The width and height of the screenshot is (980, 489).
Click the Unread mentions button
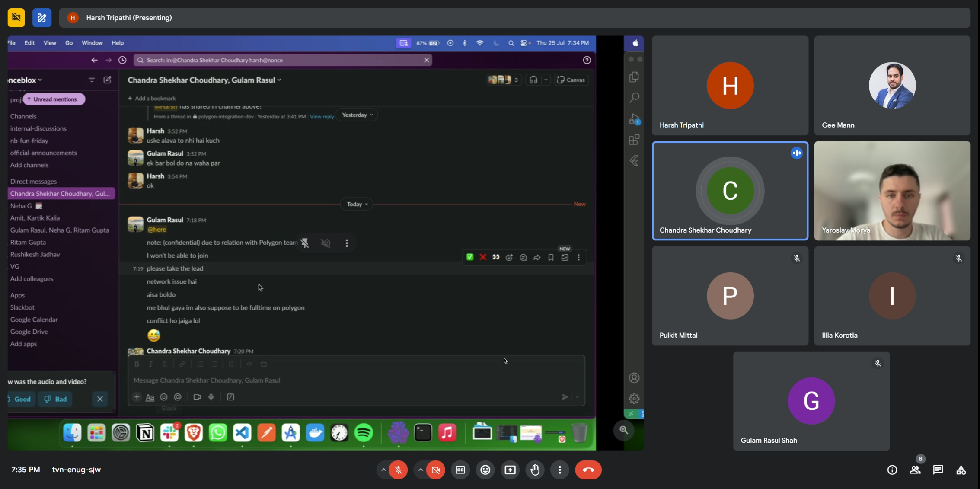click(x=54, y=99)
